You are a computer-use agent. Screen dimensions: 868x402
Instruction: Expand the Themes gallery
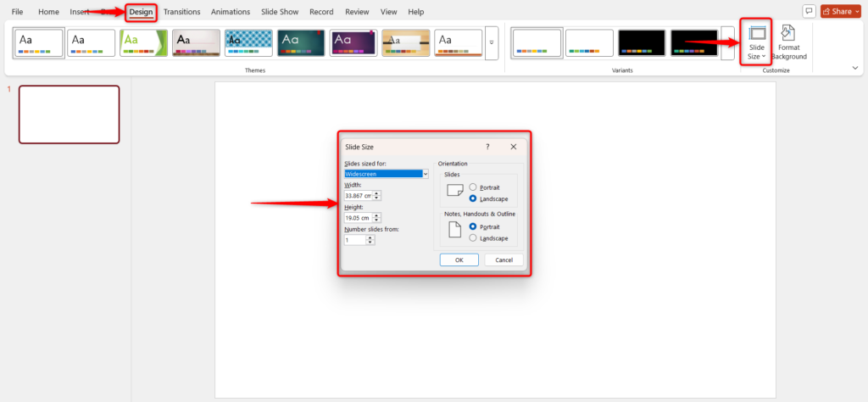(x=492, y=43)
